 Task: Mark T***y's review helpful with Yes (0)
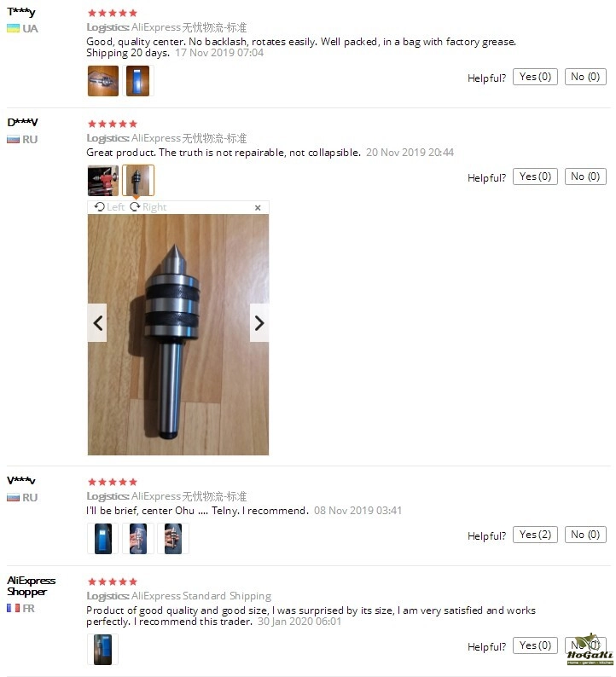click(x=535, y=77)
